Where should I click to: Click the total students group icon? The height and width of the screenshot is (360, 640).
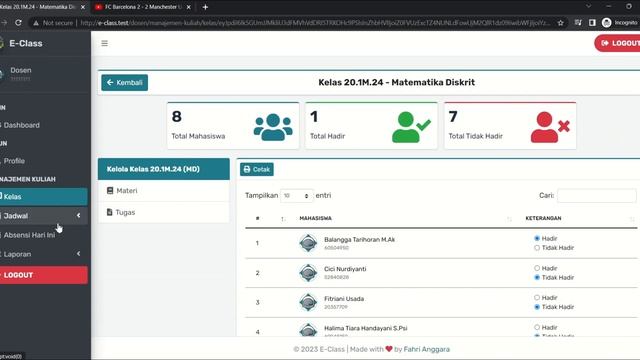click(x=273, y=127)
